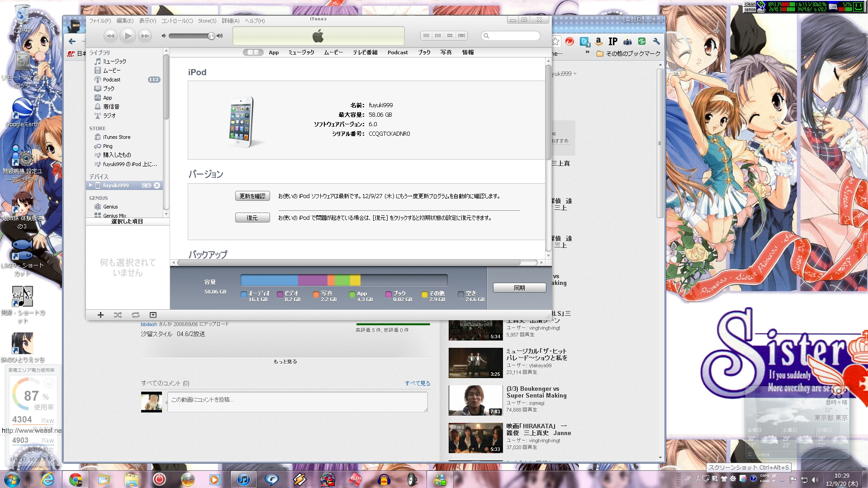Open Google Earth desktop shortcut
The width and height of the screenshot is (868, 488).
click(x=22, y=113)
